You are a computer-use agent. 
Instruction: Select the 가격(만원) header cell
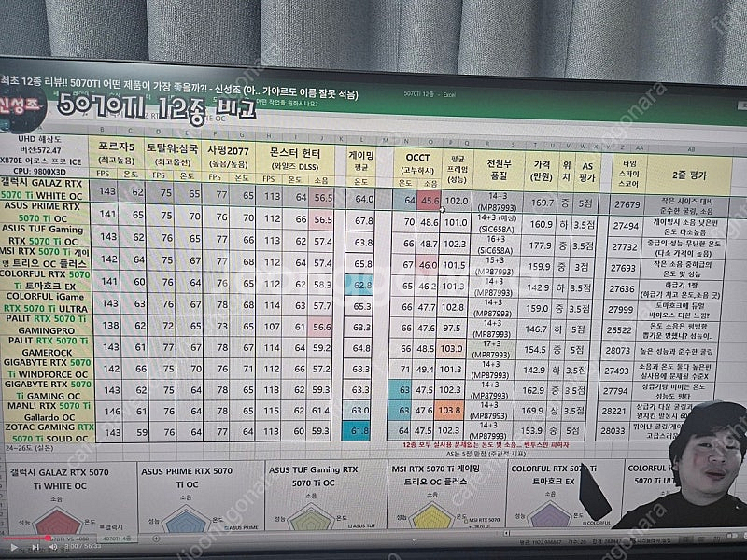542,170
